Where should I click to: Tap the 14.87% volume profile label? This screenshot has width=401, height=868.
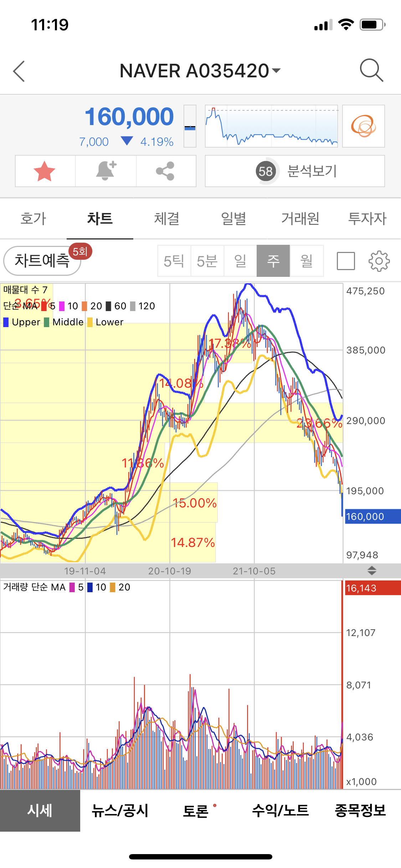point(193,543)
